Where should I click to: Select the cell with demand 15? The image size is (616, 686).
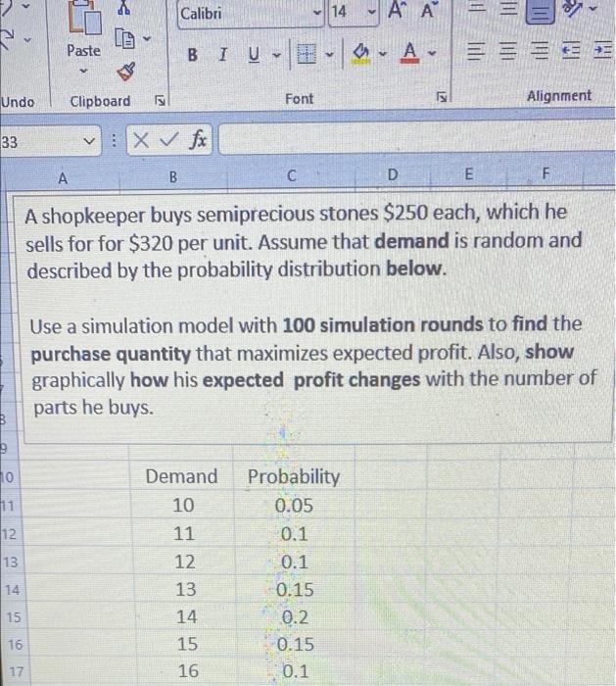click(187, 644)
